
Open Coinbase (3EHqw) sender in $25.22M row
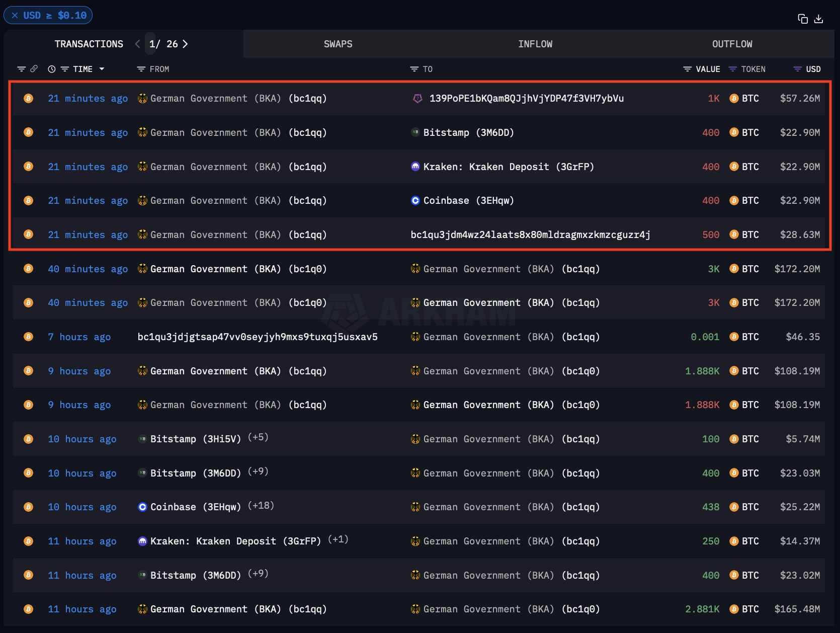[196, 507]
